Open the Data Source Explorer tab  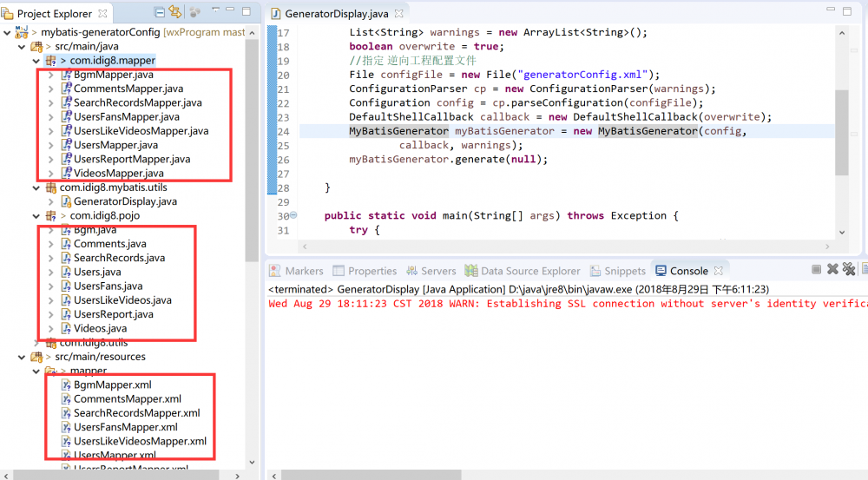523,271
